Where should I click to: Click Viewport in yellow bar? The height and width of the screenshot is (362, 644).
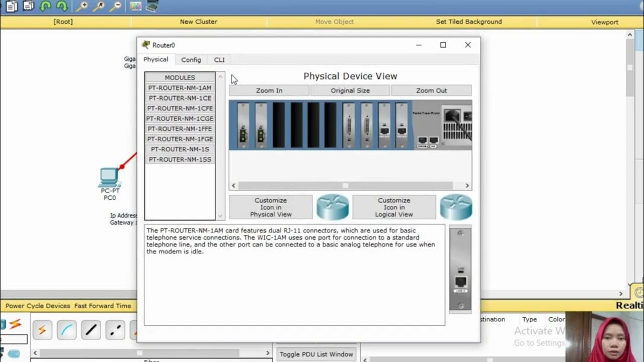tap(605, 22)
